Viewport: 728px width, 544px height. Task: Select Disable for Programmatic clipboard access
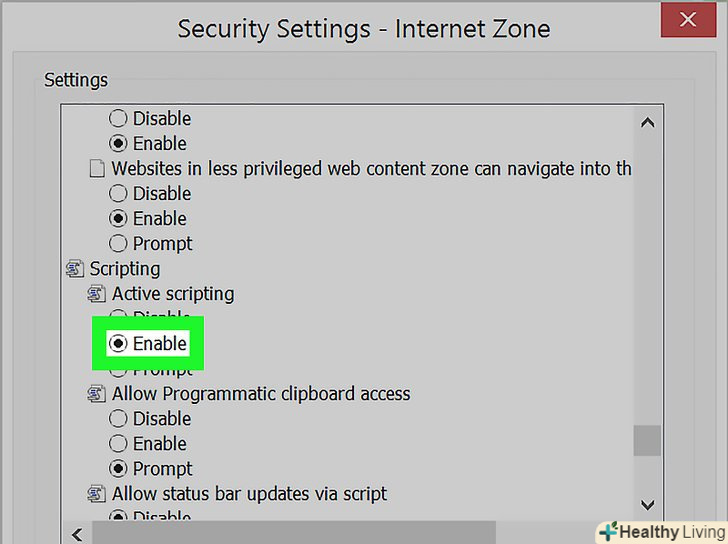coord(118,419)
